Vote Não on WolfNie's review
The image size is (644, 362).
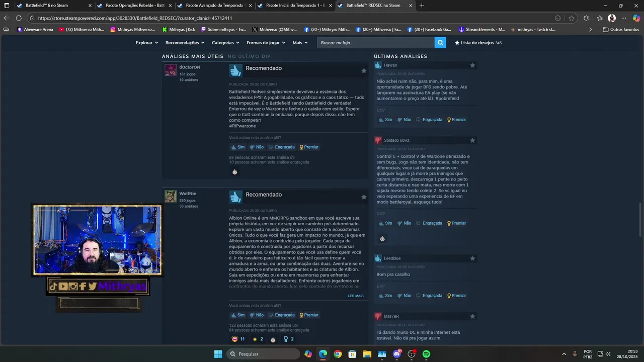pos(257,315)
